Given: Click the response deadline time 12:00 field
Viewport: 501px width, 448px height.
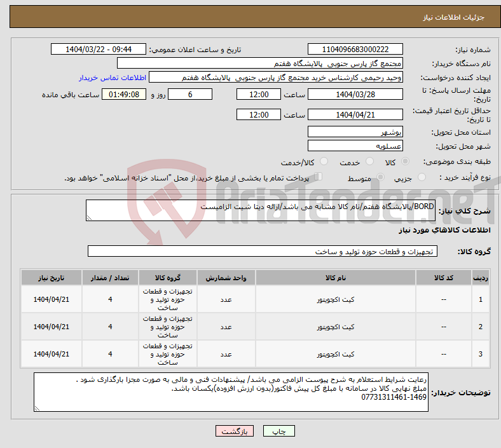Looking at the screenshot, I should coord(259,94).
